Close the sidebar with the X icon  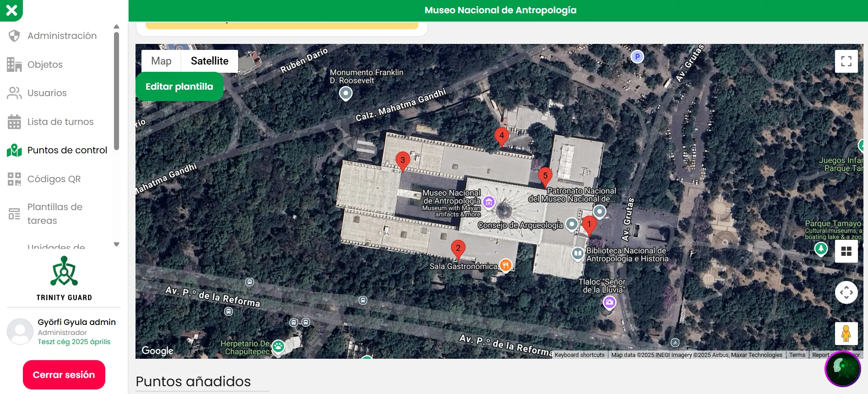pyautogui.click(x=11, y=10)
